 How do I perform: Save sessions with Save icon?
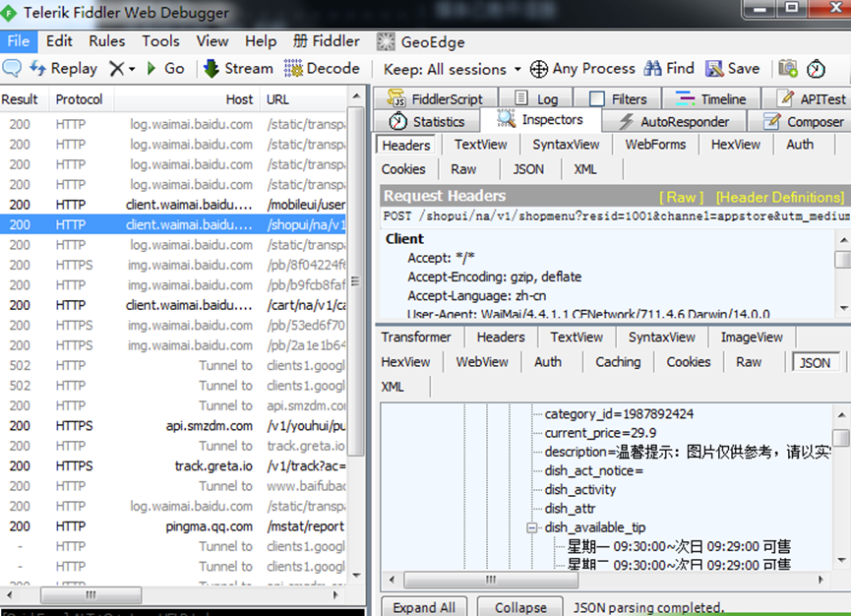(732, 68)
